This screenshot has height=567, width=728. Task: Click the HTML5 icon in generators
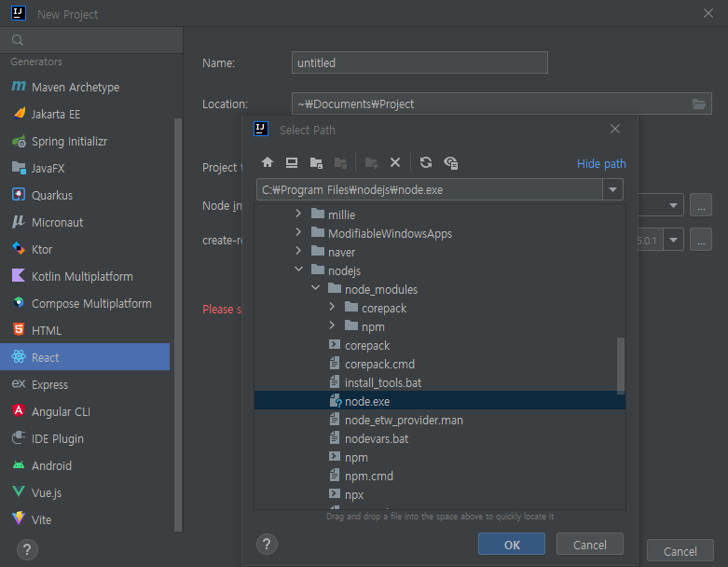pos(18,329)
